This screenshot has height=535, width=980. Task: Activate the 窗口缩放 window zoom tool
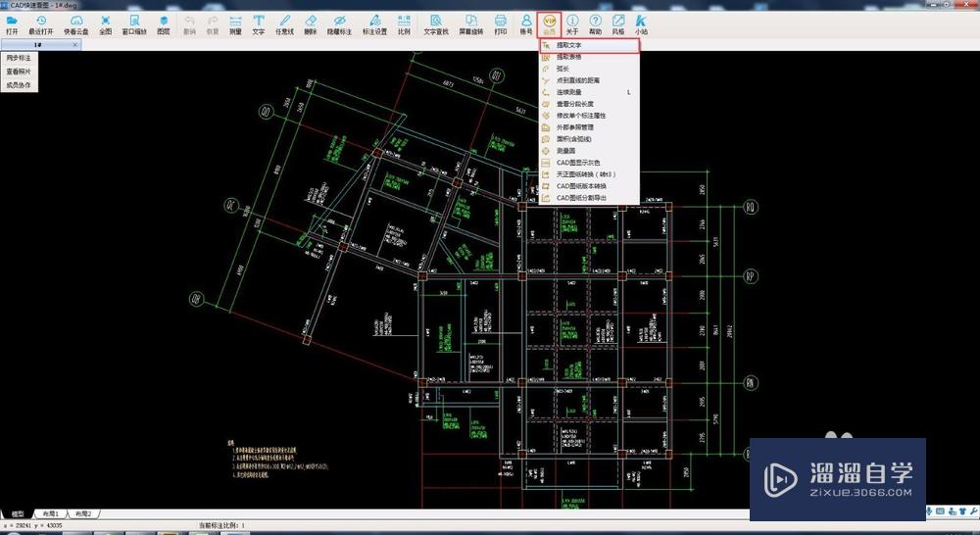click(134, 25)
